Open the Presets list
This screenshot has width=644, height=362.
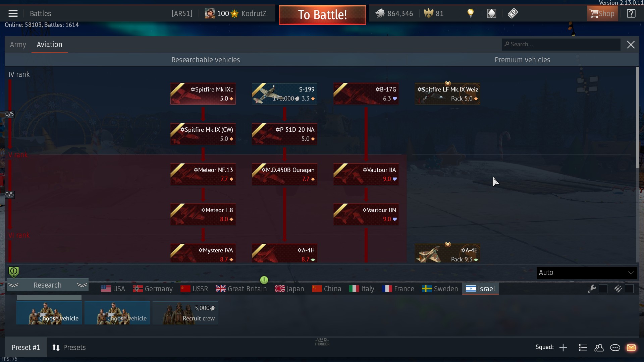click(69, 348)
